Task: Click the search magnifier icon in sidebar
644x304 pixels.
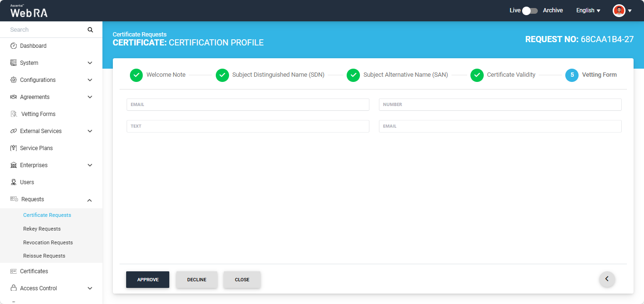Action: [90, 30]
